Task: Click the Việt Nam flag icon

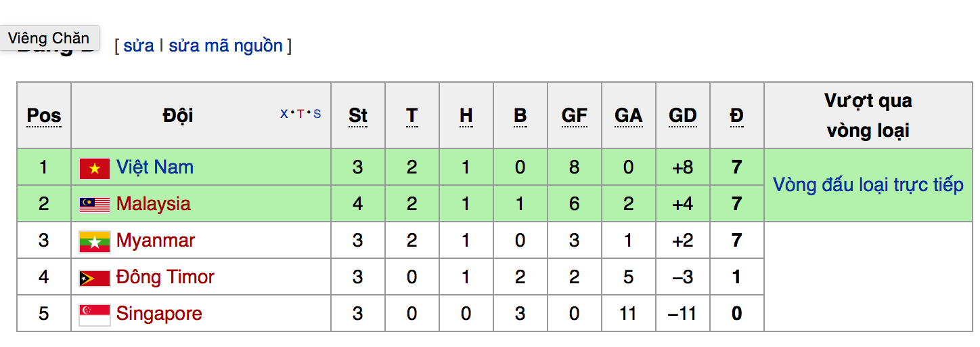Action: [94, 168]
